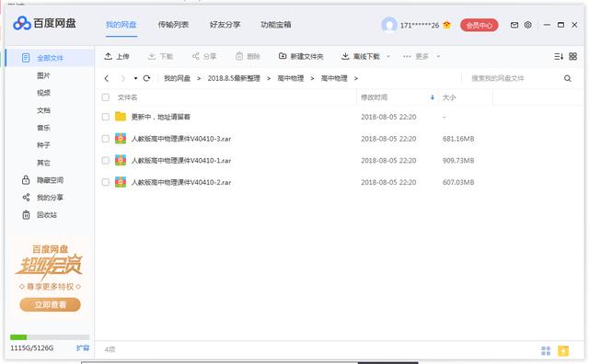Click the blue grid icon at bottom right
The height and width of the screenshot is (364, 589).
[x=546, y=351]
